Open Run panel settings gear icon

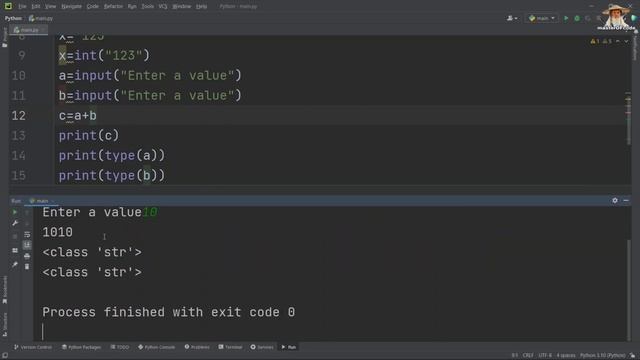pos(615,200)
